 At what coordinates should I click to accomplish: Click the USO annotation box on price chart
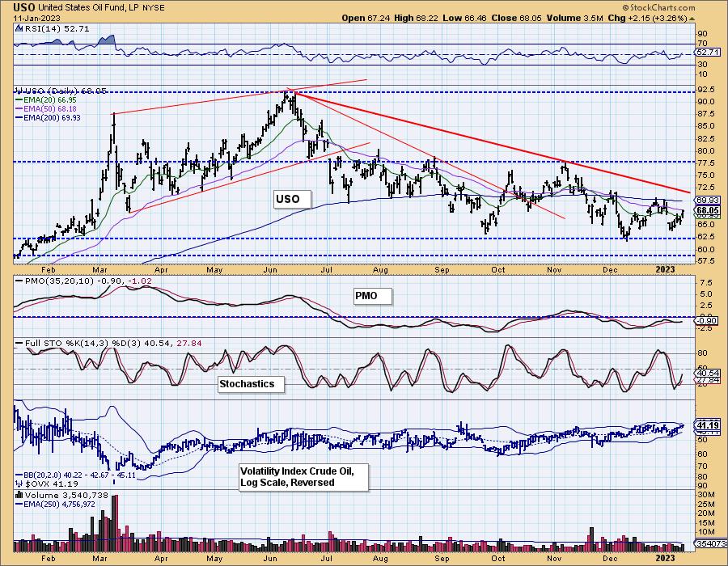292,199
